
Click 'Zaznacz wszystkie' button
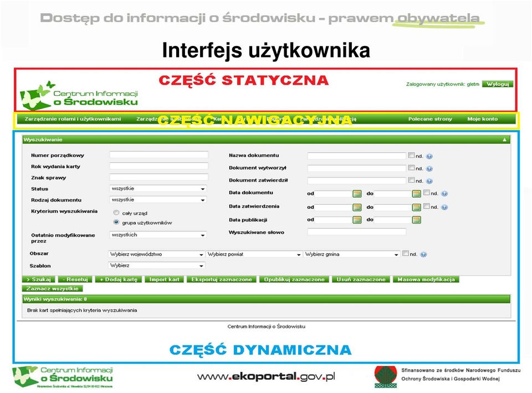pyautogui.click(x=52, y=288)
